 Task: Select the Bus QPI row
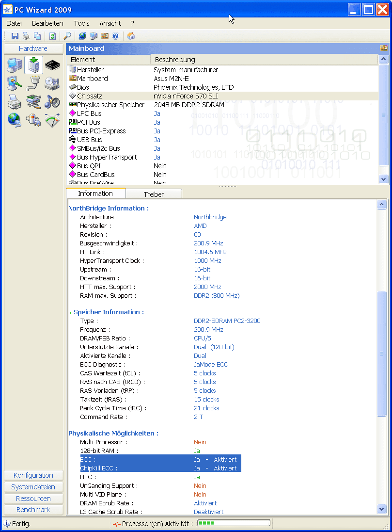pyautogui.click(x=223, y=166)
